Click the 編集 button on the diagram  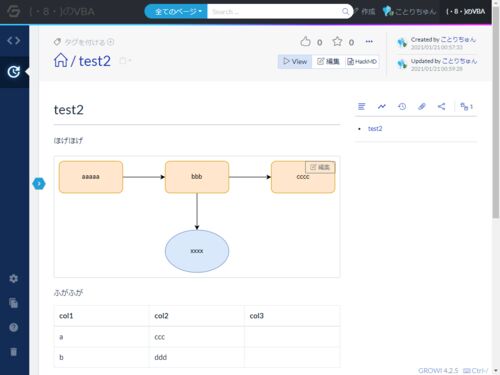tap(320, 167)
